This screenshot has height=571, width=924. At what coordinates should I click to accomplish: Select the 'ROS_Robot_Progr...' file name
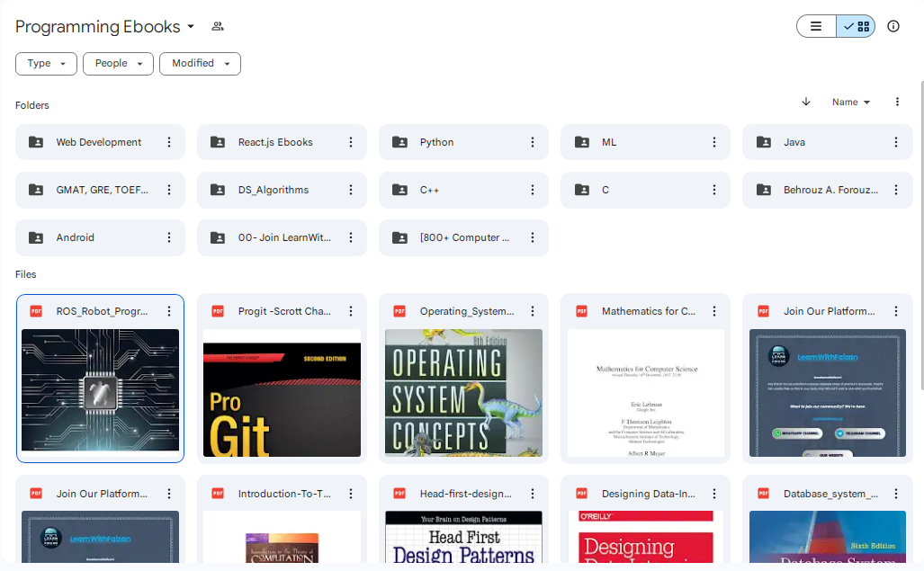pos(102,311)
